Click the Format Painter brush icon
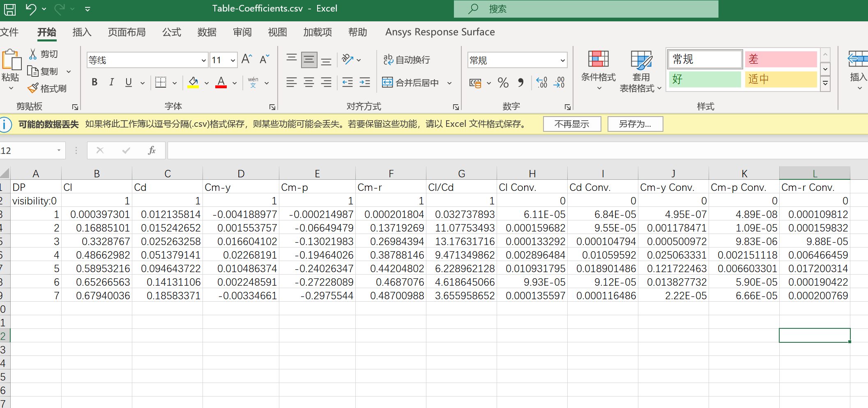 [x=33, y=88]
